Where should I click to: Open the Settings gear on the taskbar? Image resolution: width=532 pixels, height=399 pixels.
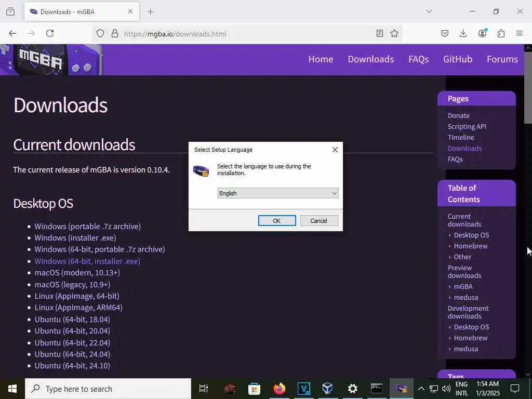(x=353, y=389)
